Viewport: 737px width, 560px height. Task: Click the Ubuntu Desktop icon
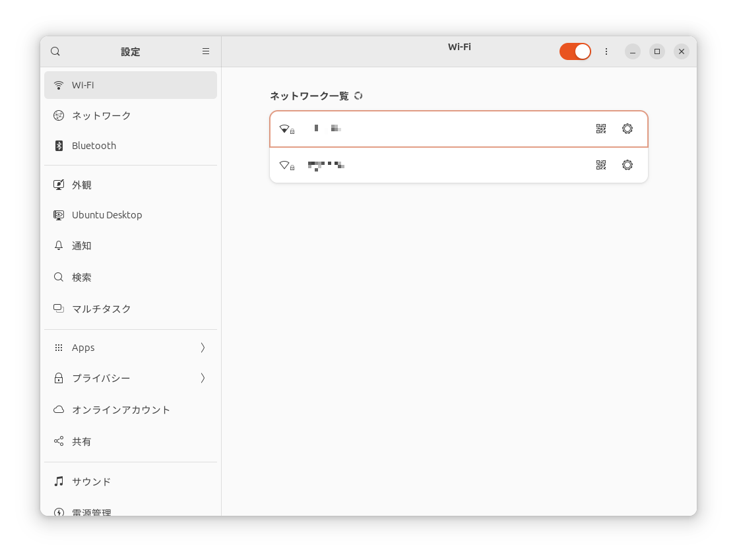[59, 215]
